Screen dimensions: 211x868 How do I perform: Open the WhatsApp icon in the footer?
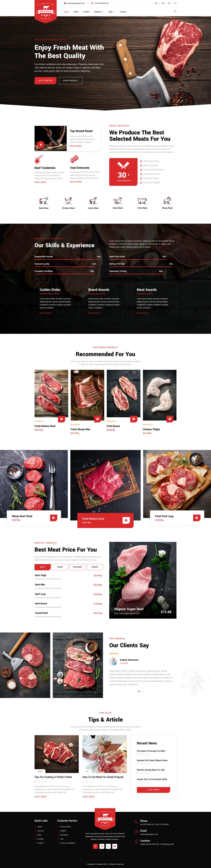coord(108,846)
